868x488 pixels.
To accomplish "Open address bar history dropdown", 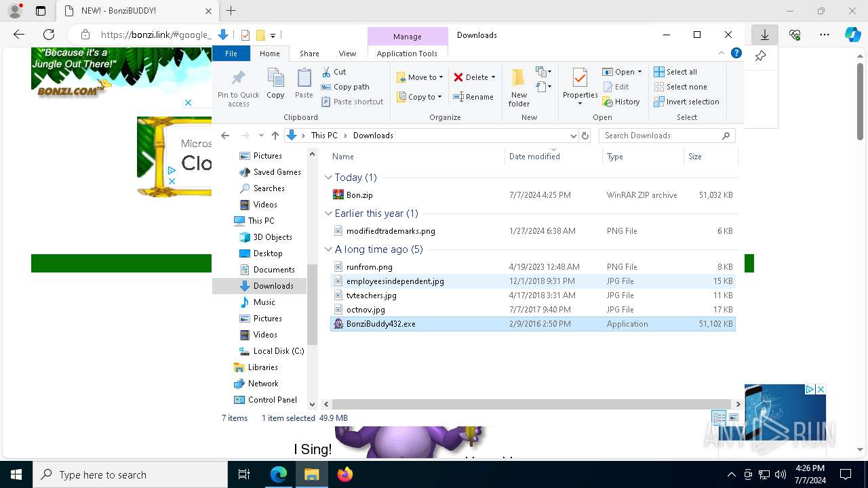I will (x=574, y=136).
